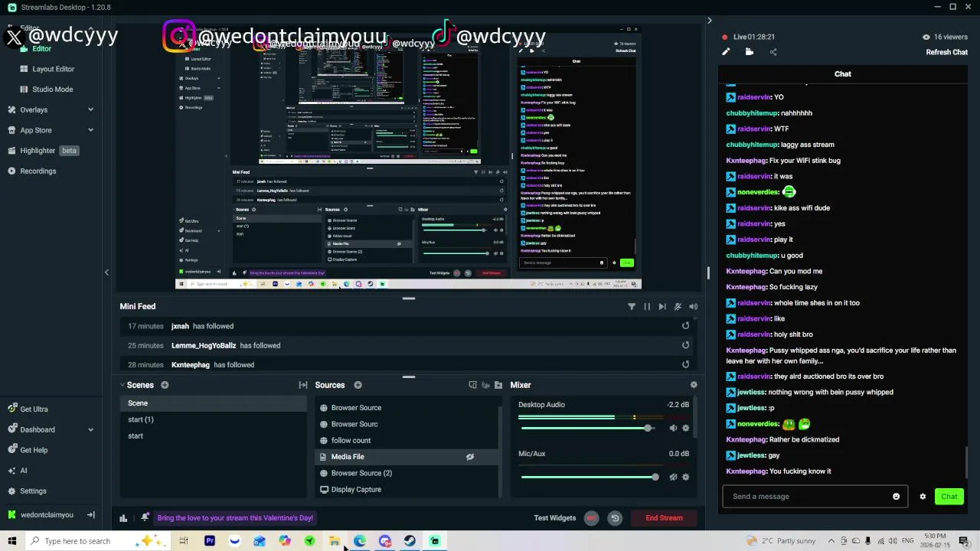The width and height of the screenshot is (980, 551).
Task: Expand the Dashboard sidebar menu
Action: pyautogui.click(x=90, y=429)
